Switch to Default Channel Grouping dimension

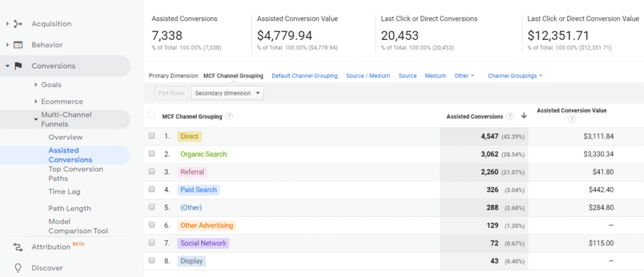pos(304,76)
